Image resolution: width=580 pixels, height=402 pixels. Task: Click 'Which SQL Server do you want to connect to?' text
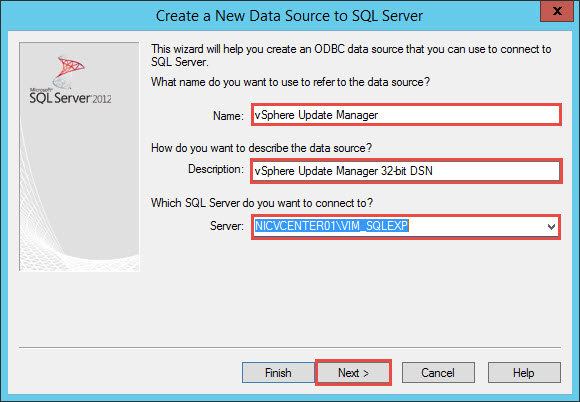point(262,203)
